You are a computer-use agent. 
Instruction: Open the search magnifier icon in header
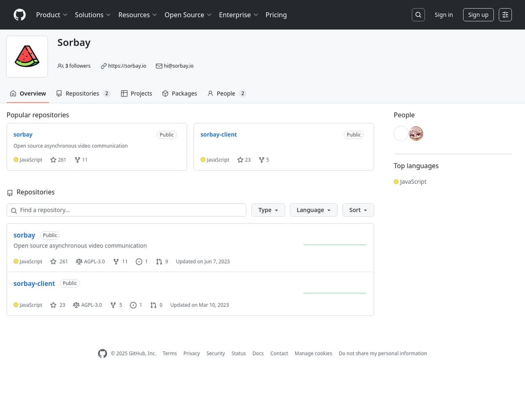point(418,15)
